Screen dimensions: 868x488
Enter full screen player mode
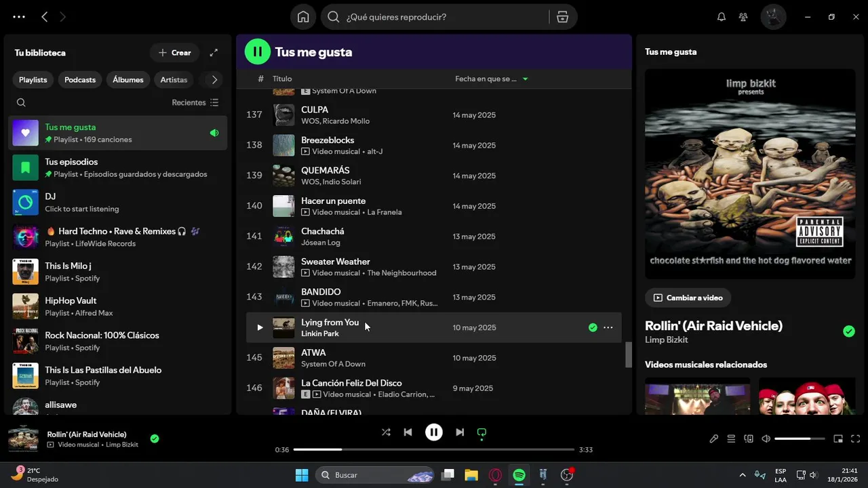[855, 439]
